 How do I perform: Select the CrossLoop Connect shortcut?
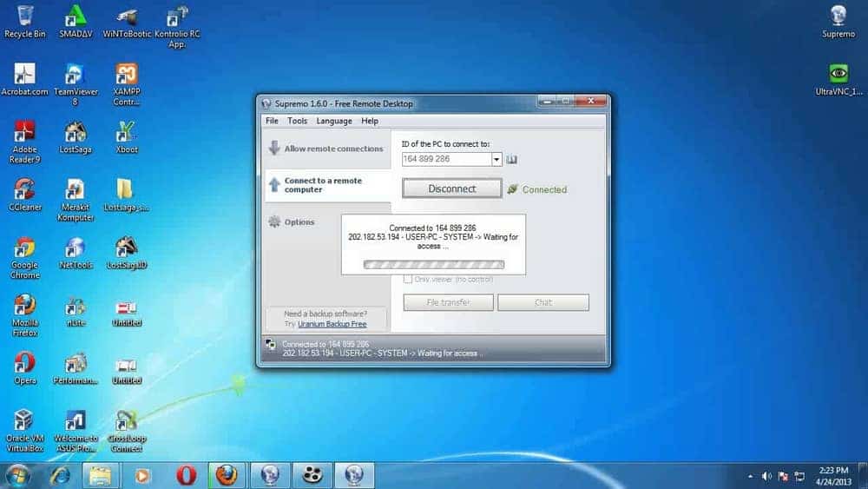(127, 431)
